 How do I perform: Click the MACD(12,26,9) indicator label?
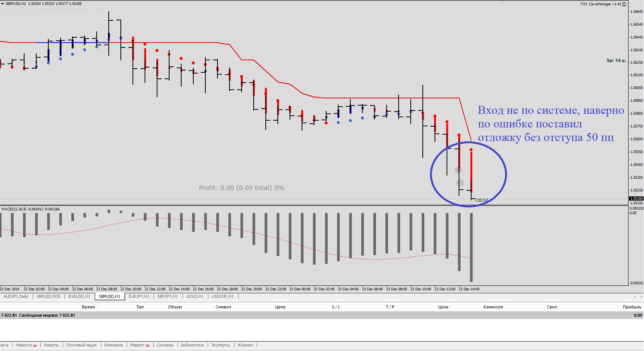click(x=31, y=209)
